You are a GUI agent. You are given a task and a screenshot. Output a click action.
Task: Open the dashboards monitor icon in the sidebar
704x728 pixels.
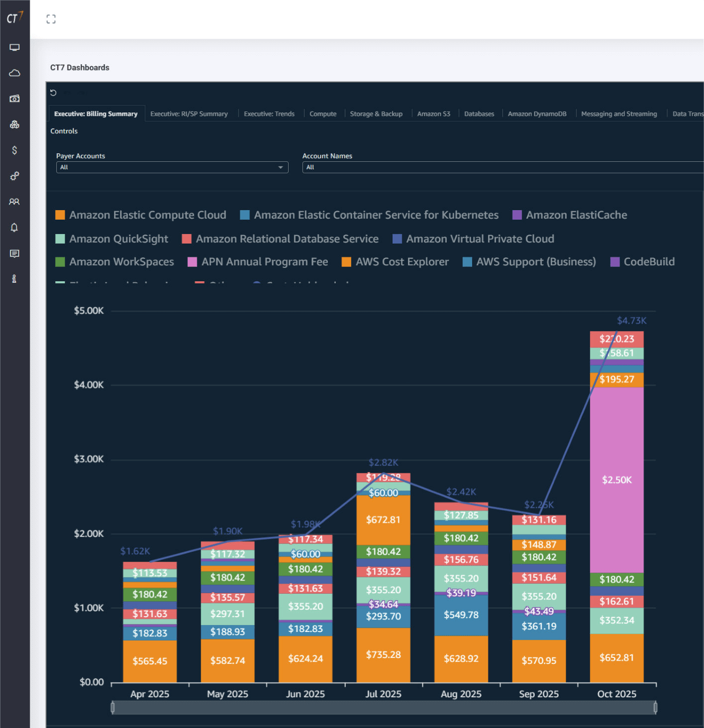[x=14, y=47]
